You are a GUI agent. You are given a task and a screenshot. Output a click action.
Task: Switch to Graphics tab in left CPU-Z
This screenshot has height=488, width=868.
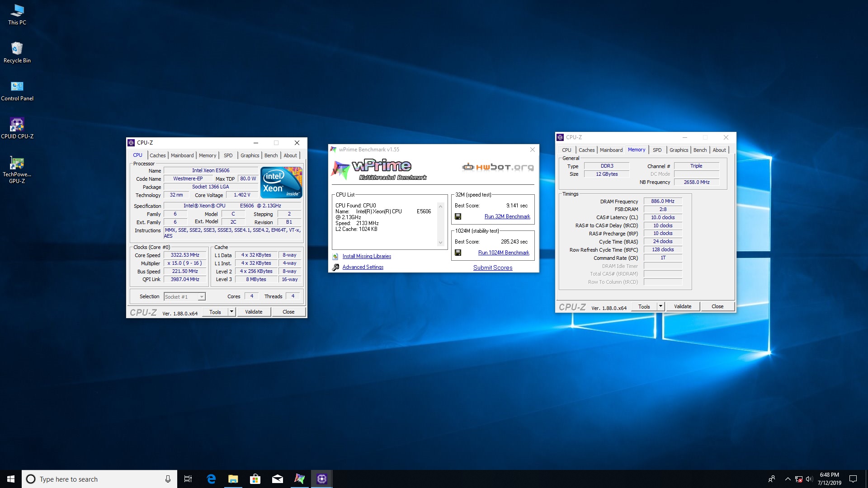coord(250,155)
